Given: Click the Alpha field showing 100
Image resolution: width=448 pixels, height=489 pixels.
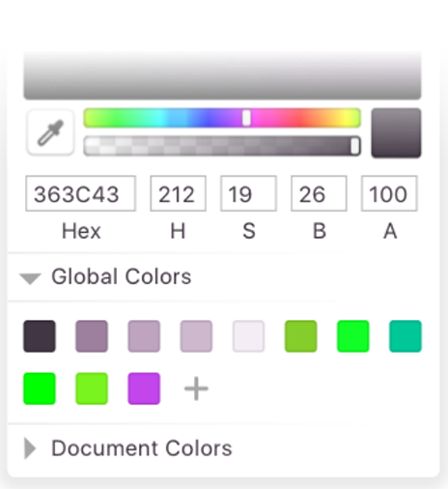Looking at the screenshot, I should coord(389,193).
